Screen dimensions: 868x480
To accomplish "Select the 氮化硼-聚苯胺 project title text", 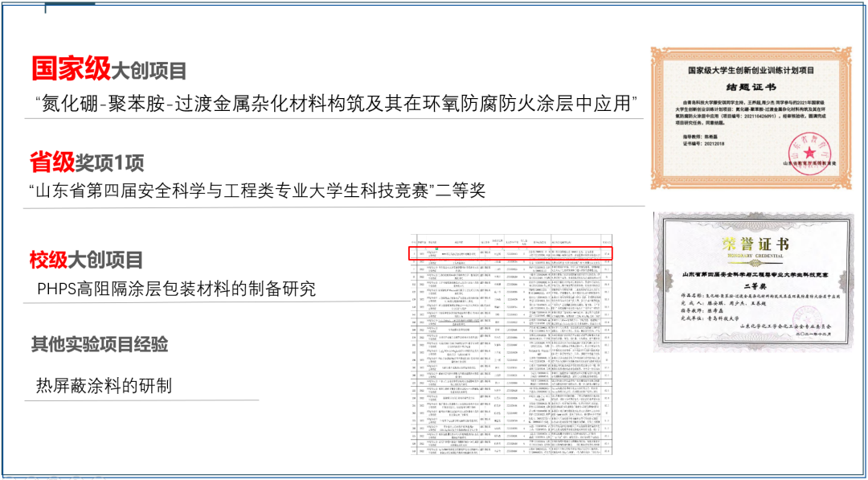I will pos(336,104).
